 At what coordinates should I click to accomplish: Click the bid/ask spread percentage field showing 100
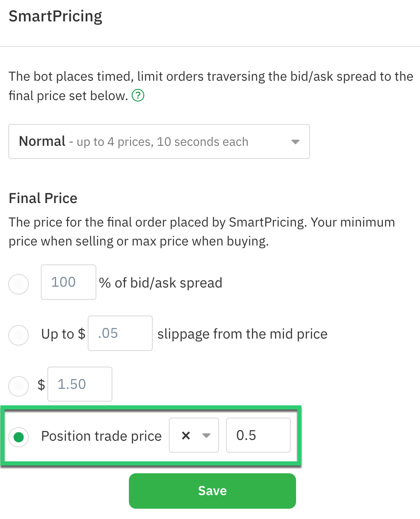pos(68,282)
